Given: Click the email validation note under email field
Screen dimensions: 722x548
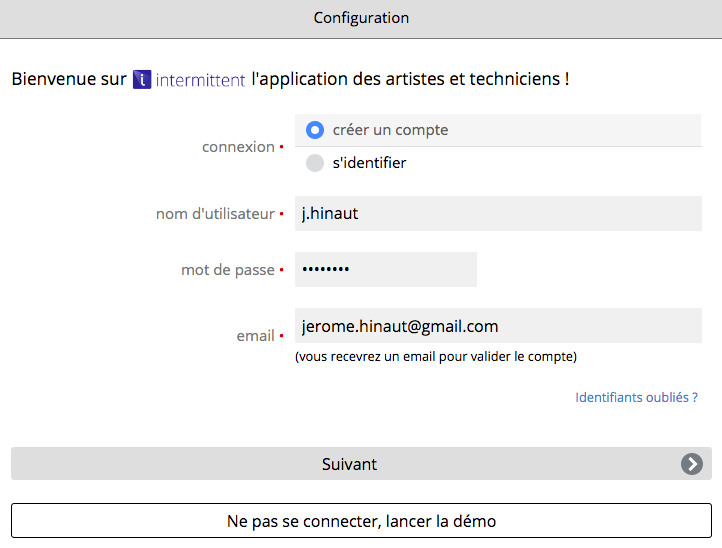Looking at the screenshot, I should [436, 357].
